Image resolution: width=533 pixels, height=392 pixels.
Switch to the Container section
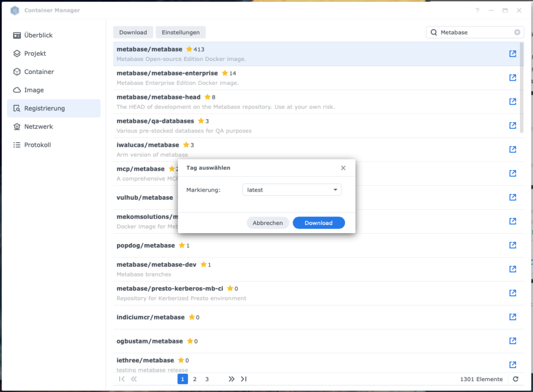pos(39,72)
